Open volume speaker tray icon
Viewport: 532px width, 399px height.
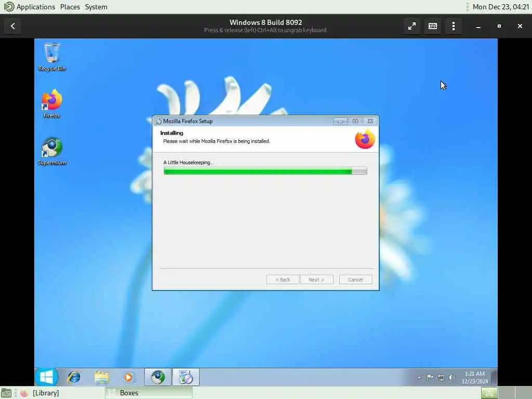(x=451, y=377)
